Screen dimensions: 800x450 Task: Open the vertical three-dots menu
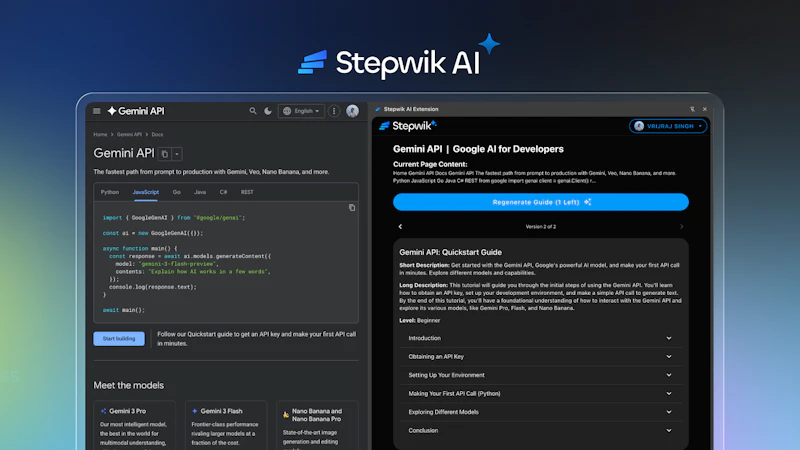click(x=334, y=111)
